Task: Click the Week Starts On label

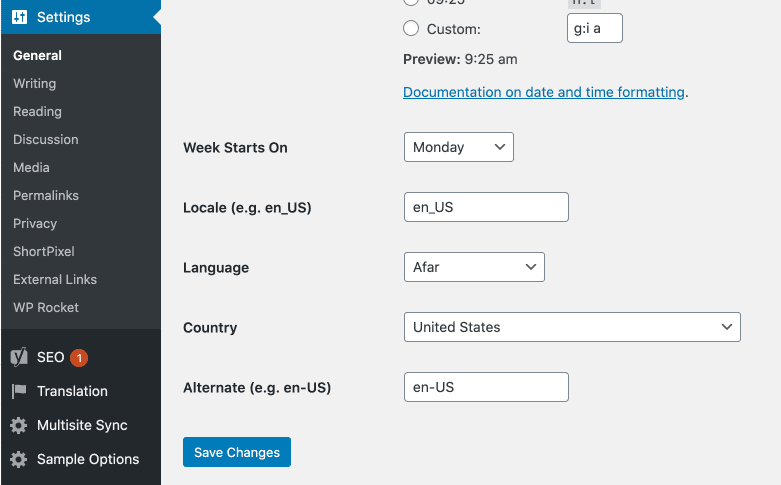Action: [235, 147]
